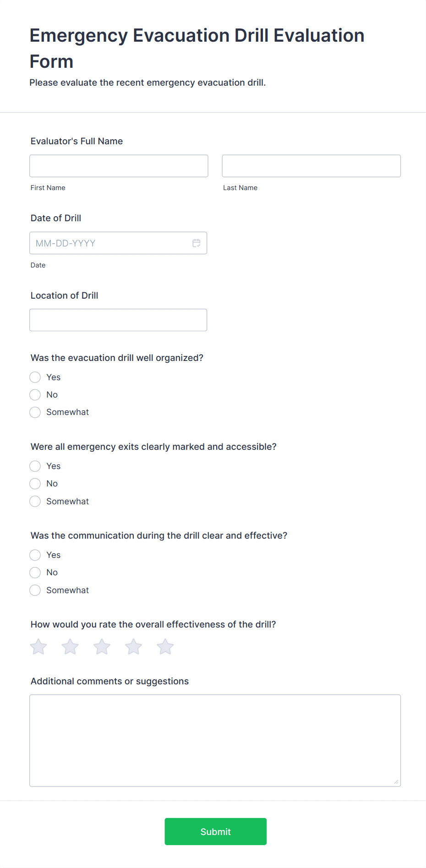The height and width of the screenshot is (868, 426).
Task: Rate overall effectiveness four stars
Action: (133, 646)
